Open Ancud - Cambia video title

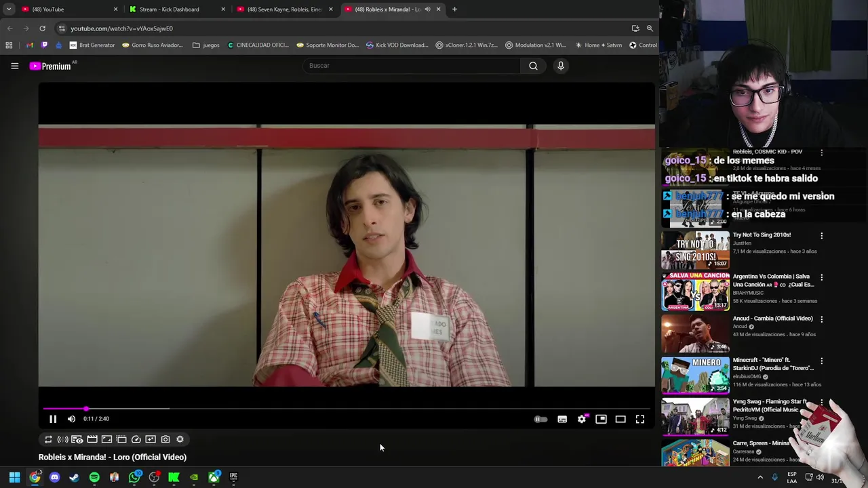pos(772,319)
